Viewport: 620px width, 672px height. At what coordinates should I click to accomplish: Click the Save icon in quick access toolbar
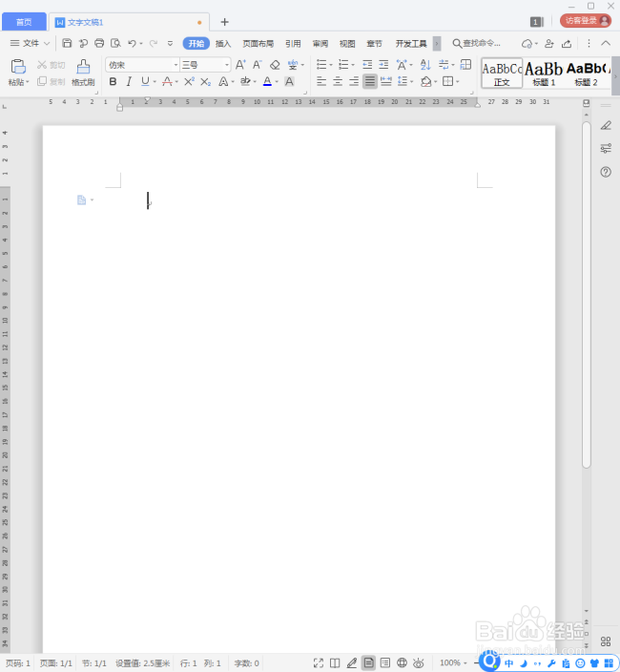[x=67, y=43]
